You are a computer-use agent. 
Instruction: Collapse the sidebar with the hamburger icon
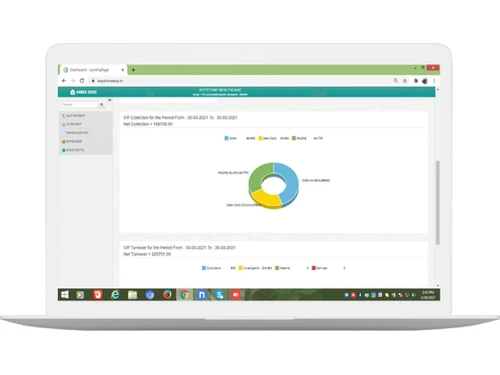pyautogui.click(x=109, y=100)
